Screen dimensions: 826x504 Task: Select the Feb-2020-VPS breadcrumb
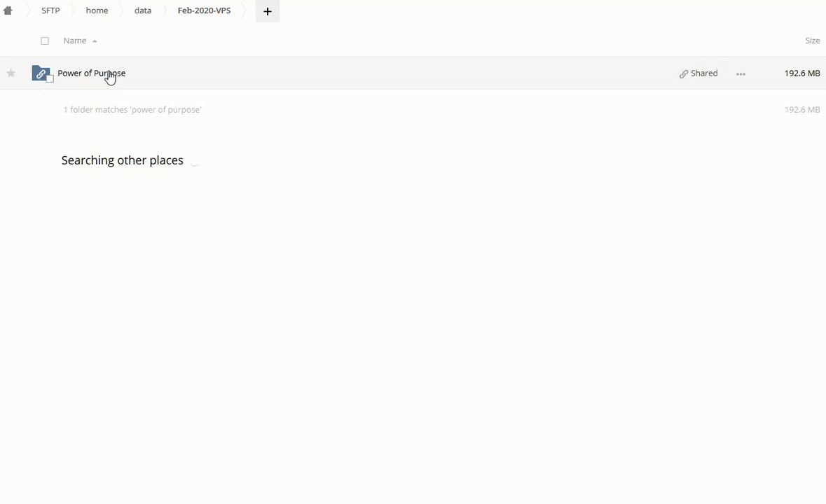pos(204,10)
